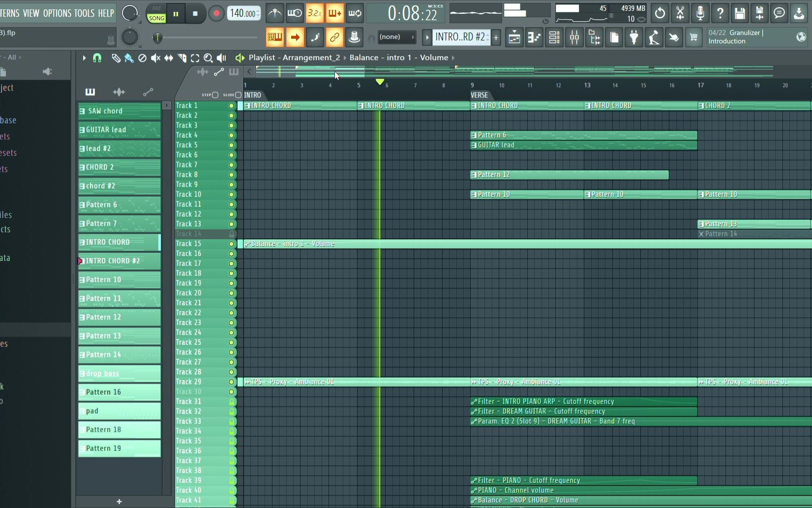Toggle typing keyboard to piano
Viewport: 812px width, 508px height.
[275, 37]
